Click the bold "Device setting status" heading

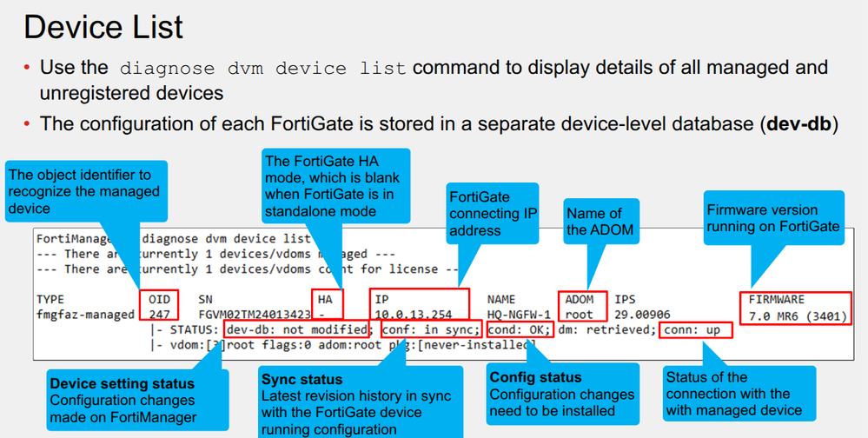point(123,384)
